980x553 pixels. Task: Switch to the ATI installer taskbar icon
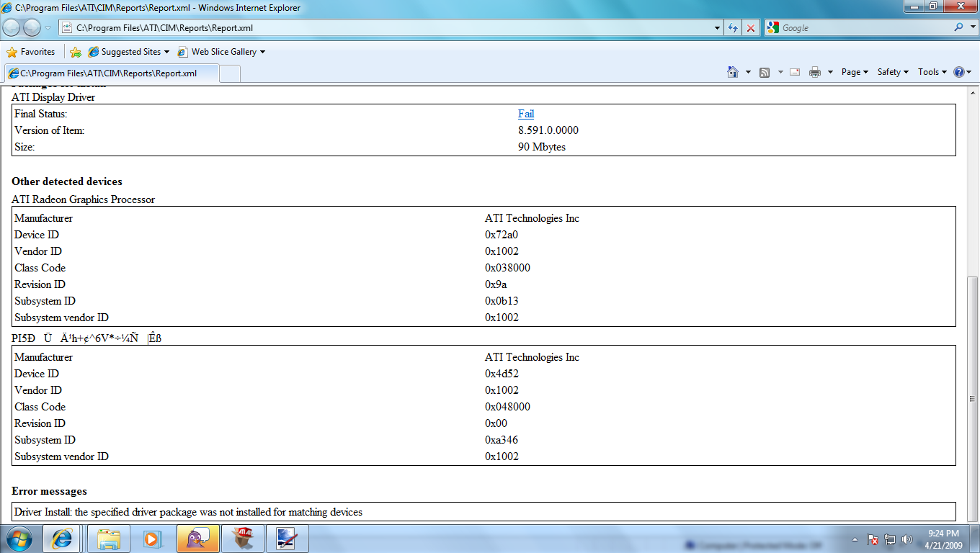pyautogui.click(x=243, y=539)
